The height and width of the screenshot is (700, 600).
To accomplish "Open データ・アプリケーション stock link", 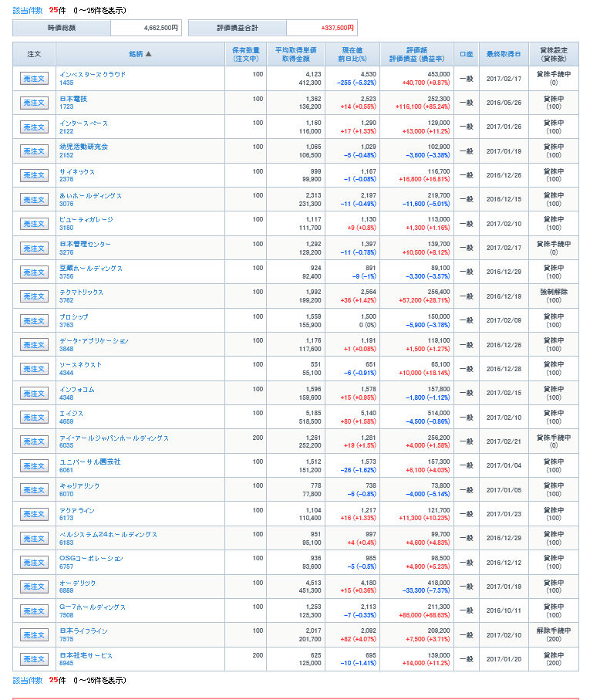I will pyautogui.click(x=93, y=340).
